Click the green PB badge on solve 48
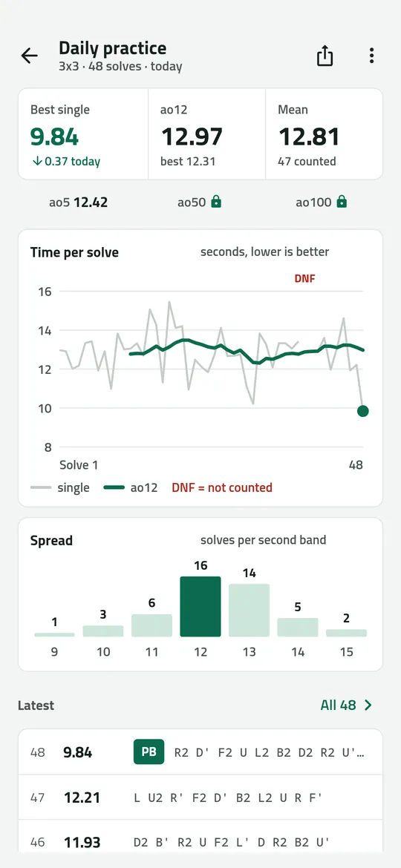Image resolution: width=401 pixels, height=868 pixels. click(x=149, y=752)
